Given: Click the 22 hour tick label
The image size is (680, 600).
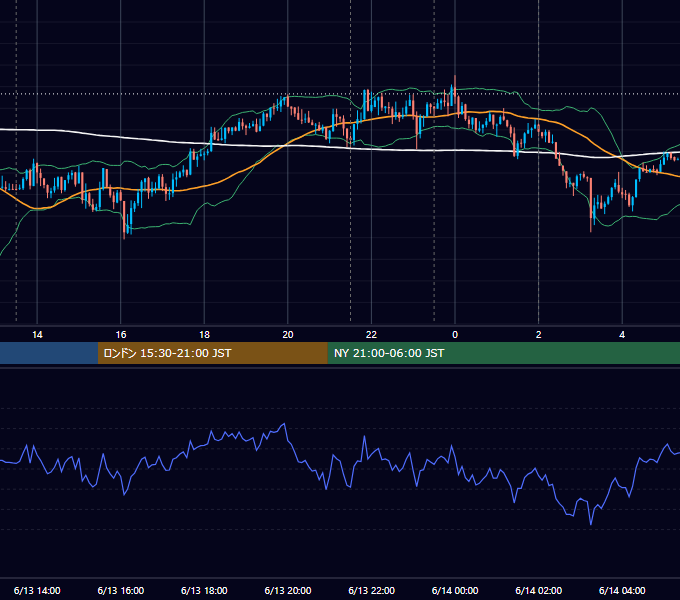Looking at the screenshot, I should (371, 335).
